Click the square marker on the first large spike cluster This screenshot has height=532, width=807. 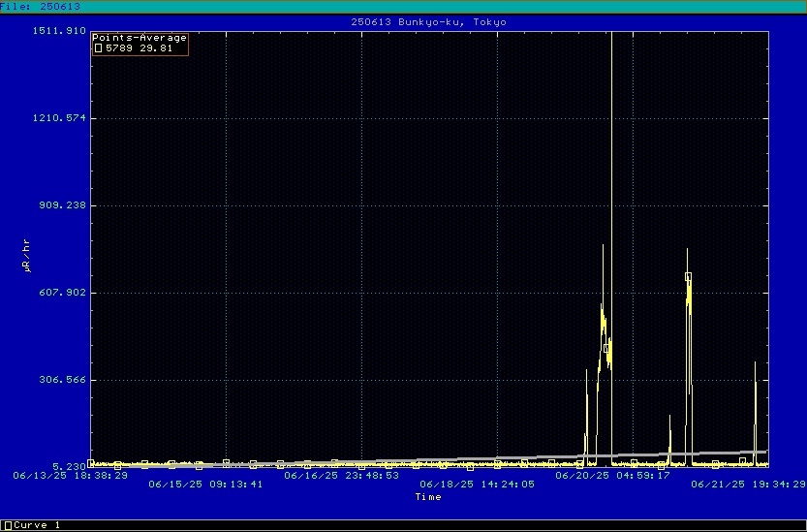[x=606, y=348]
